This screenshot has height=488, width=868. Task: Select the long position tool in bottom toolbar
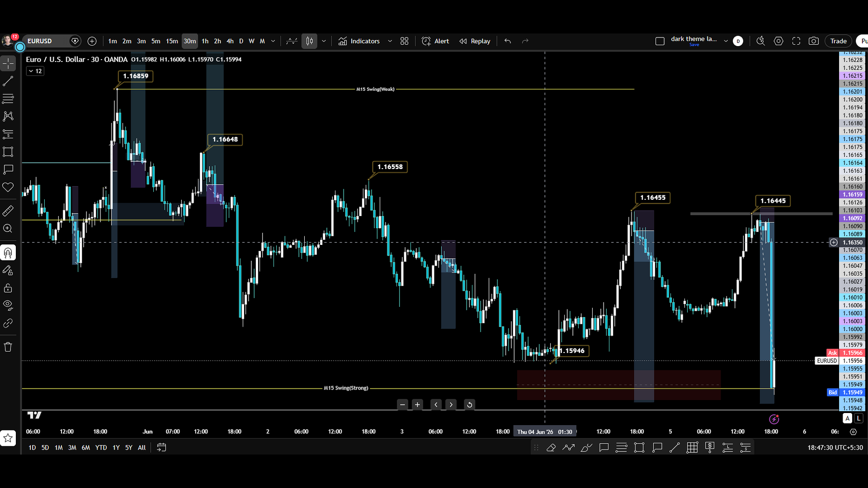(x=727, y=448)
